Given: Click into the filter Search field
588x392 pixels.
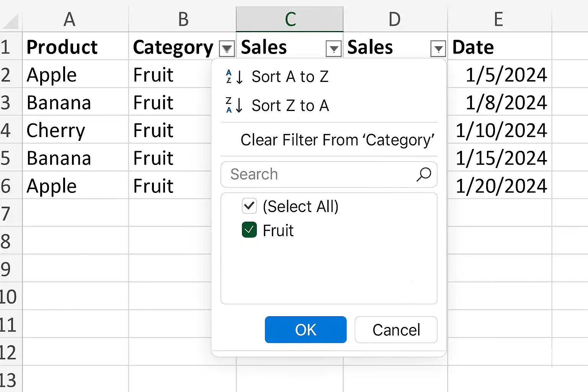Looking at the screenshot, I should [x=329, y=175].
